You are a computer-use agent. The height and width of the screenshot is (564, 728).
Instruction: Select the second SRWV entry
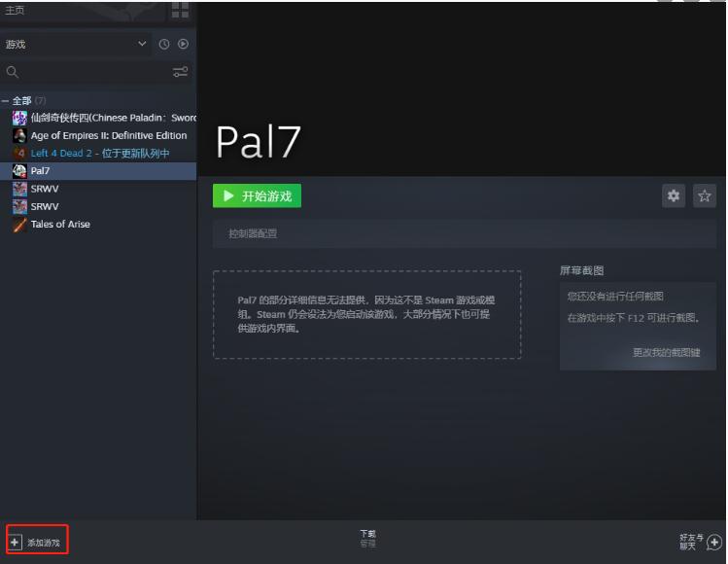98,206
